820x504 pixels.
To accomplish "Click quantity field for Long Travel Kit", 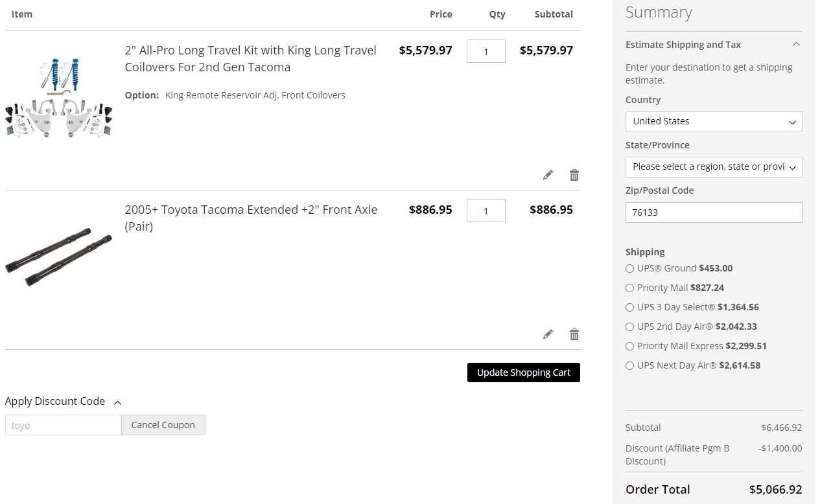I will [486, 51].
